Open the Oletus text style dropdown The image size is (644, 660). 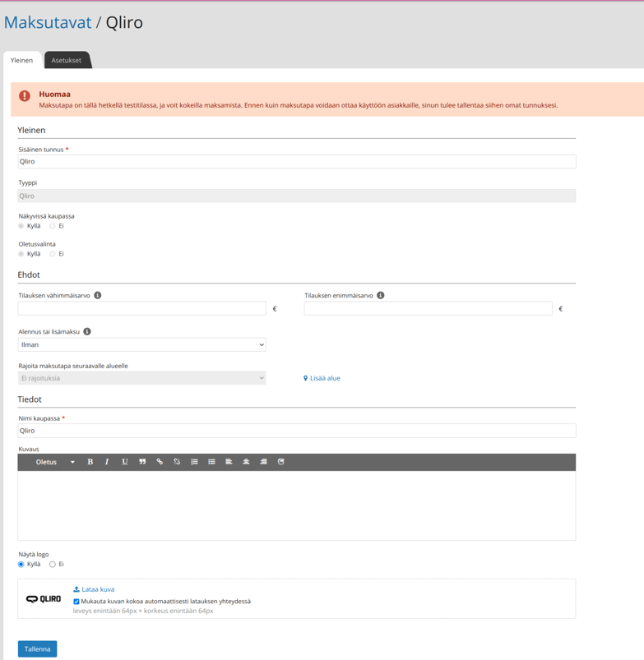55,462
